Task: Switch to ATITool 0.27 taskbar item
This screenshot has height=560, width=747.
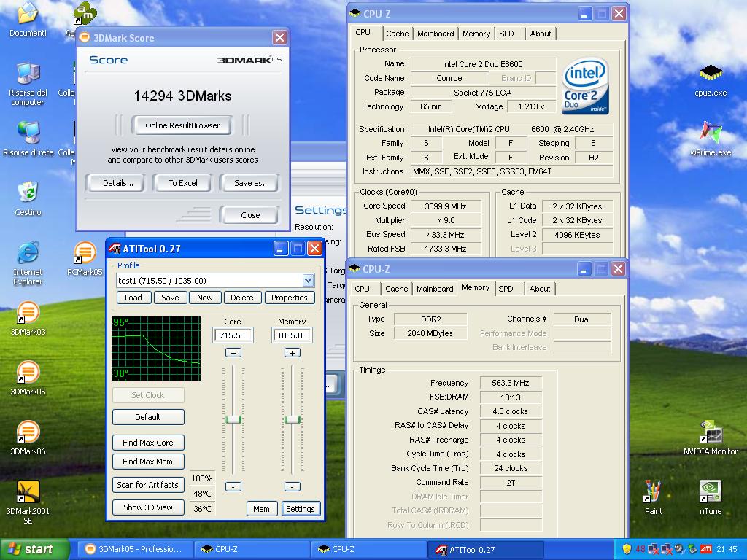Action: (x=484, y=549)
